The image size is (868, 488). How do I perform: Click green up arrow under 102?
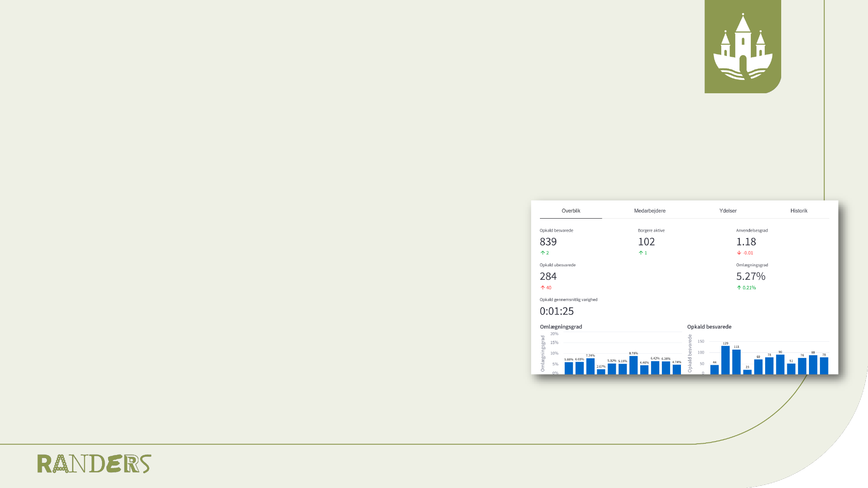pyautogui.click(x=641, y=253)
